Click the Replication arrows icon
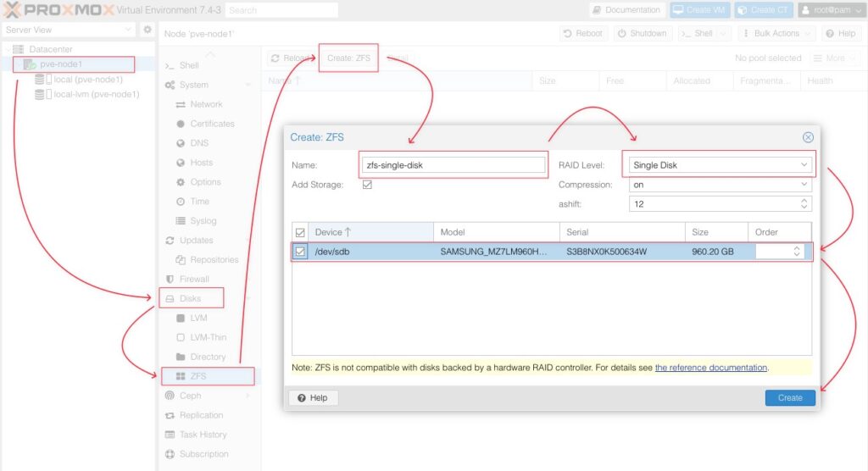Screen dimensions: 868x471 point(170,415)
